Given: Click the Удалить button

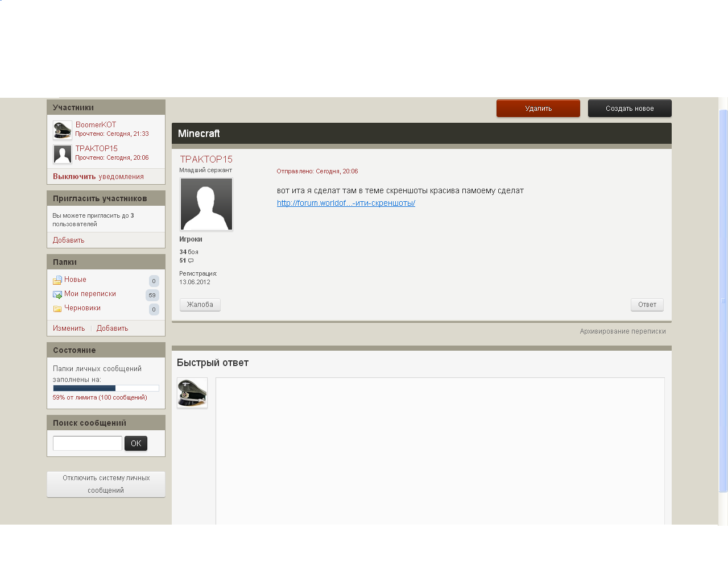Looking at the screenshot, I should [538, 108].
